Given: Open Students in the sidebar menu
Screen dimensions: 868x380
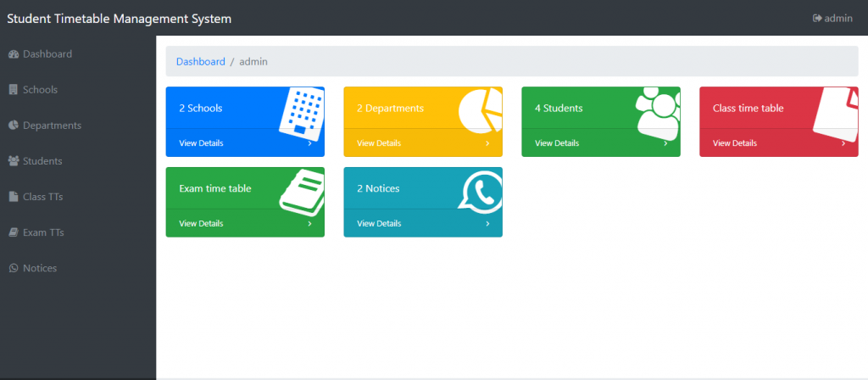Looking at the screenshot, I should coord(42,161).
